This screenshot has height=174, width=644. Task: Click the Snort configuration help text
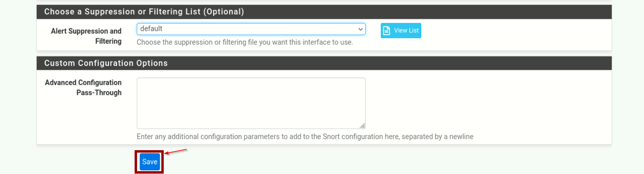point(305,136)
